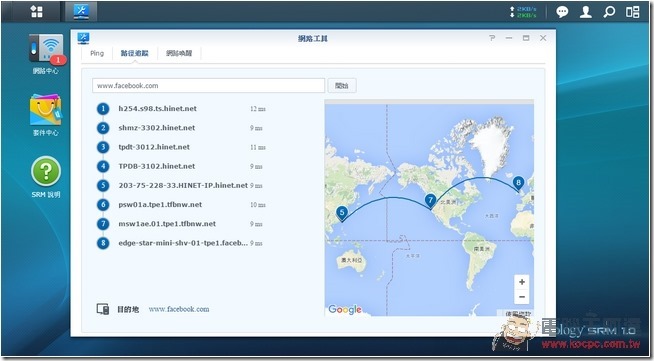Select hop 1 h254.s98.ts.hinet.net

pyautogui.click(x=181, y=109)
